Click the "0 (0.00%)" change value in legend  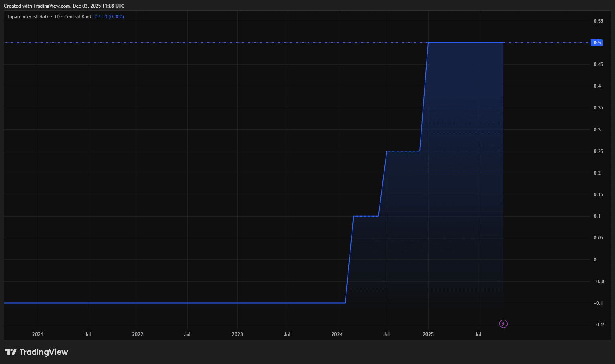coord(114,17)
